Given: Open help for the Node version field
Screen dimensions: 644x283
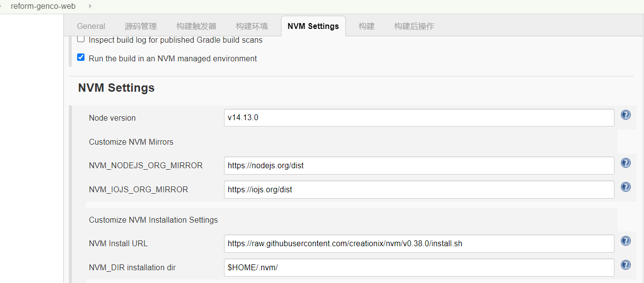Looking at the screenshot, I should pyautogui.click(x=625, y=114).
